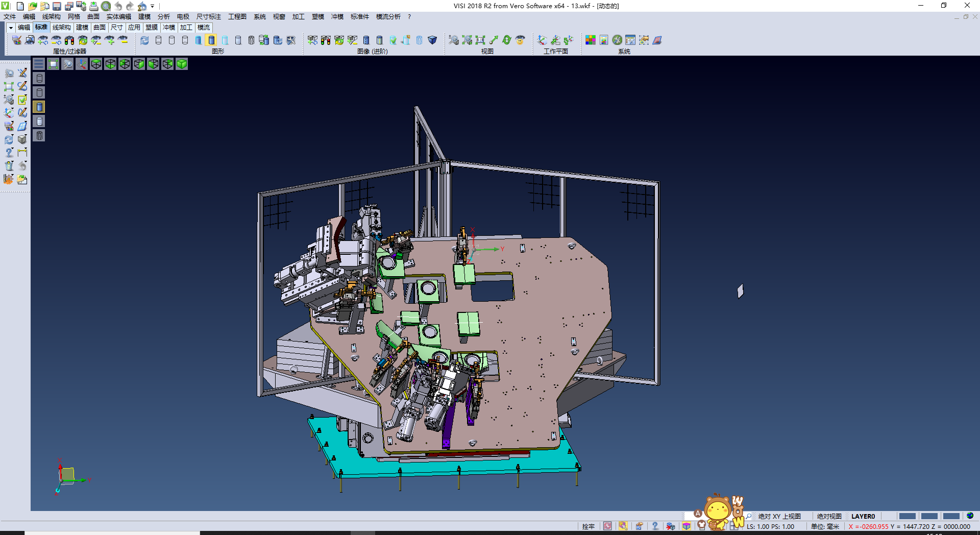Click the question mark help icon in status bar
The image size is (980, 535).
pos(655,526)
